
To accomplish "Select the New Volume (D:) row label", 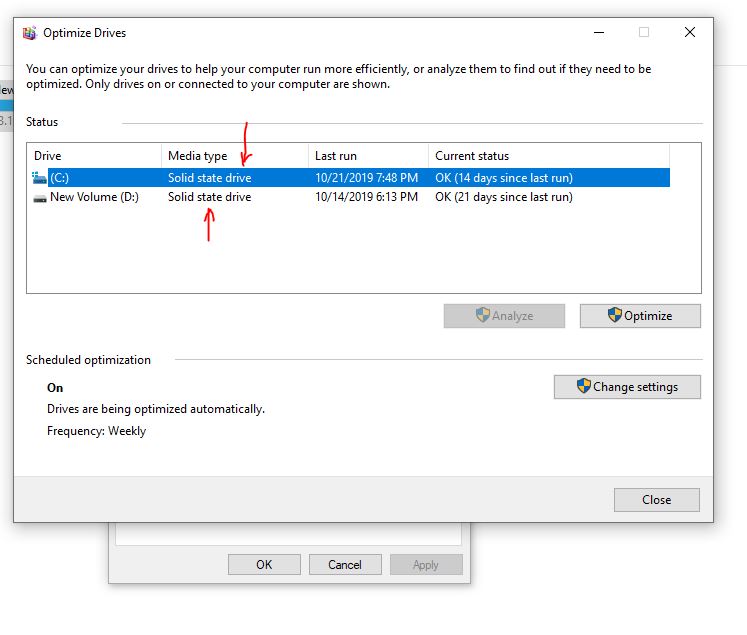I will [x=94, y=198].
